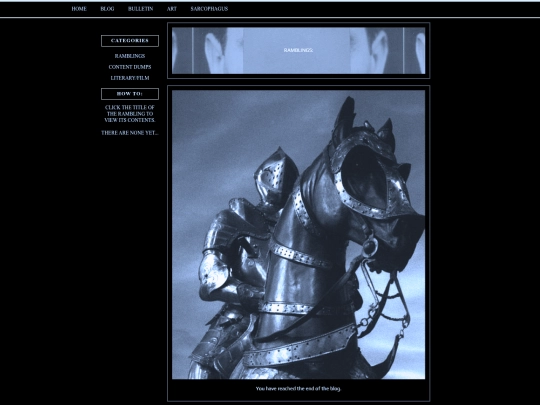
Task: Click the HOW TO: header box
Action: tap(130, 94)
